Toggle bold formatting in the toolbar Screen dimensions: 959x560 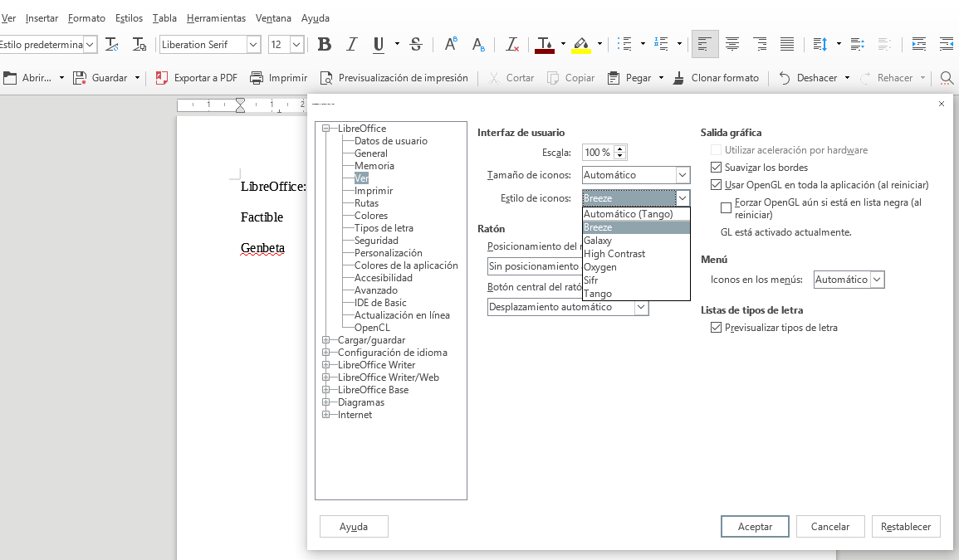(x=324, y=45)
